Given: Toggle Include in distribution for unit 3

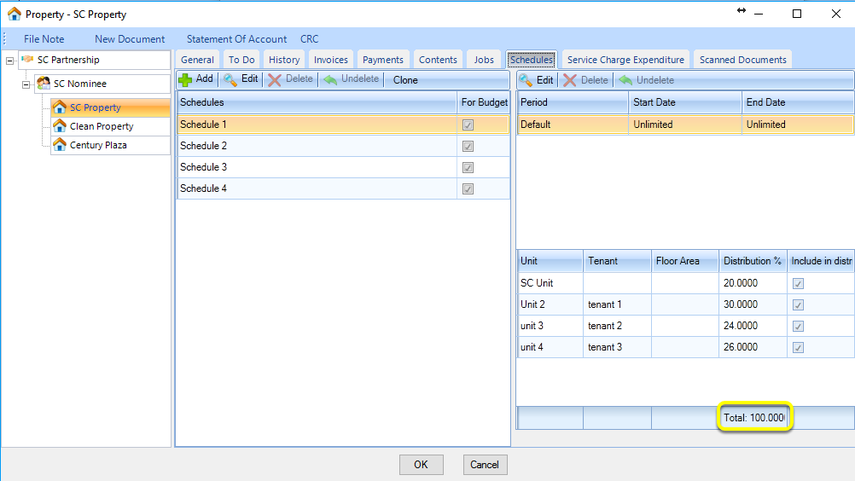Looking at the screenshot, I should (798, 326).
